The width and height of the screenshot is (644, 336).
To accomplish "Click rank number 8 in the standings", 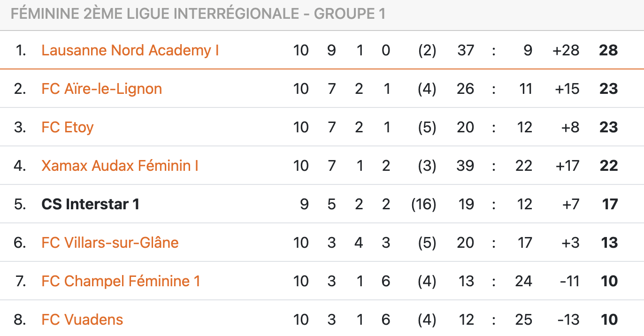I will (20, 320).
